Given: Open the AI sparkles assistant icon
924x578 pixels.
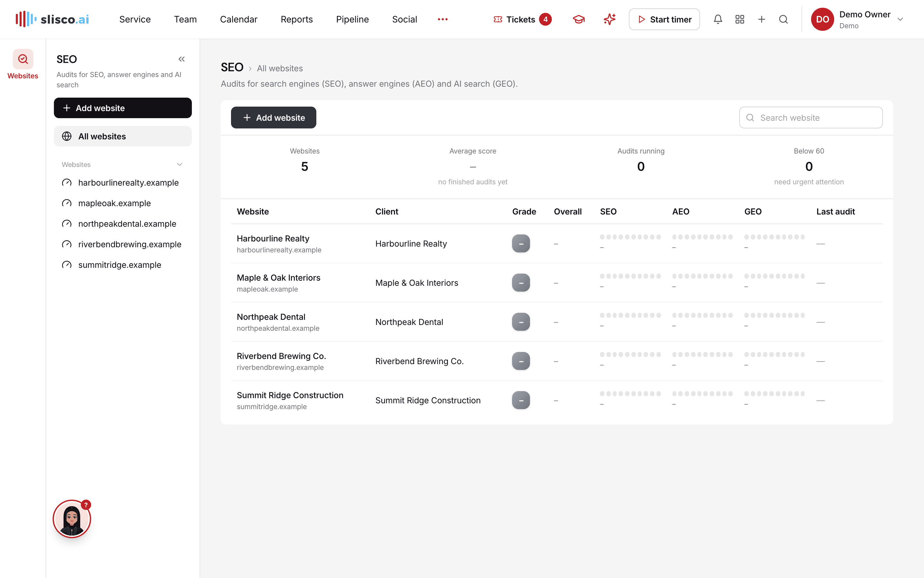Looking at the screenshot, I should click(x=609, y=20).
